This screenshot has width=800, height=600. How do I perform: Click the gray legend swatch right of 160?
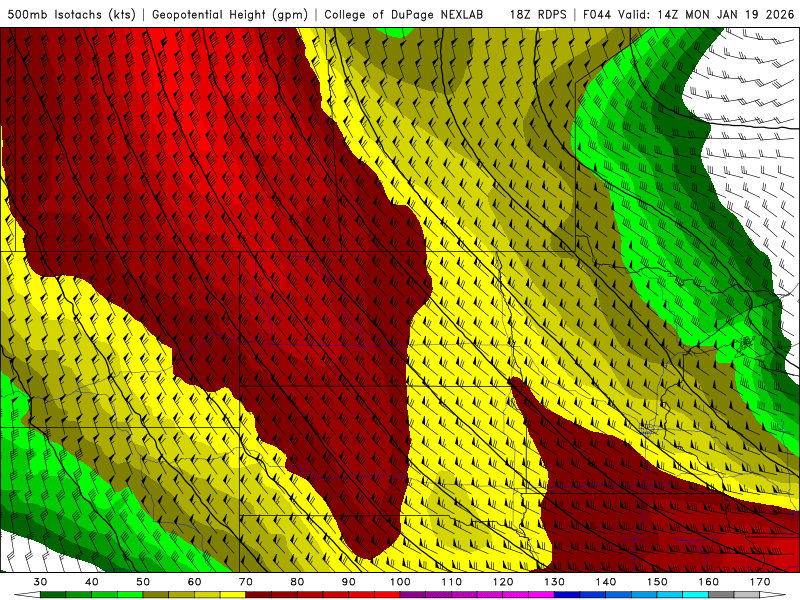pyautogui.click(x=721, y=595)
